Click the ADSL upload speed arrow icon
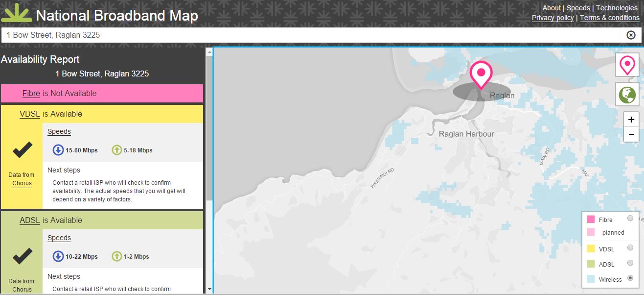The image size is (644, 295). coord(116,256)
